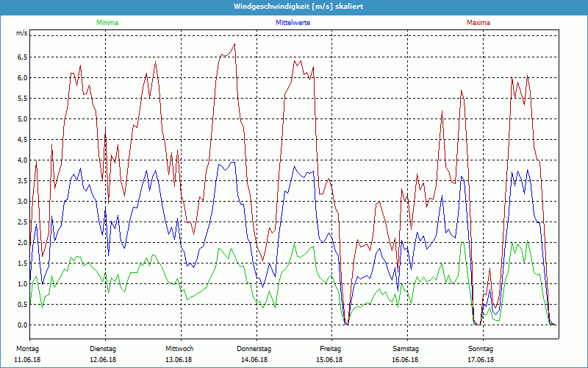Click the 'Freitag' day label
588x368 pixels.
pyautogui.click(x=330, y=349)
